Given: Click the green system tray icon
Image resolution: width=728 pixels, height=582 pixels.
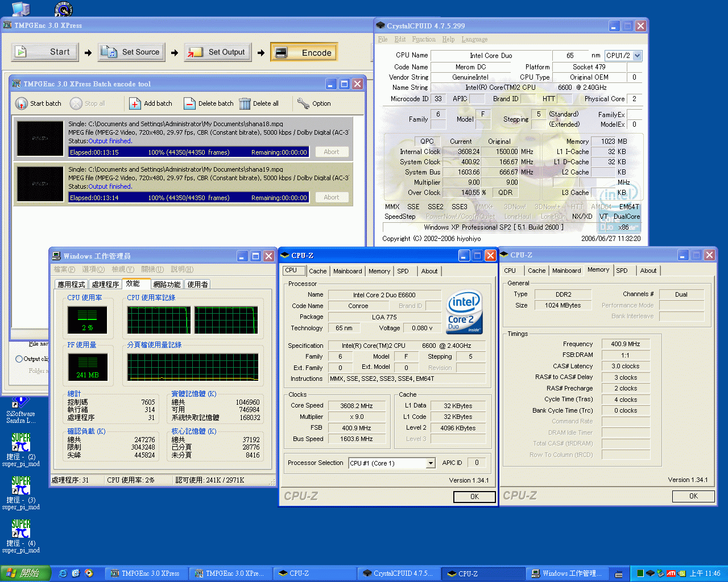Looking at the screenshot, I should [x=640, y=573].
